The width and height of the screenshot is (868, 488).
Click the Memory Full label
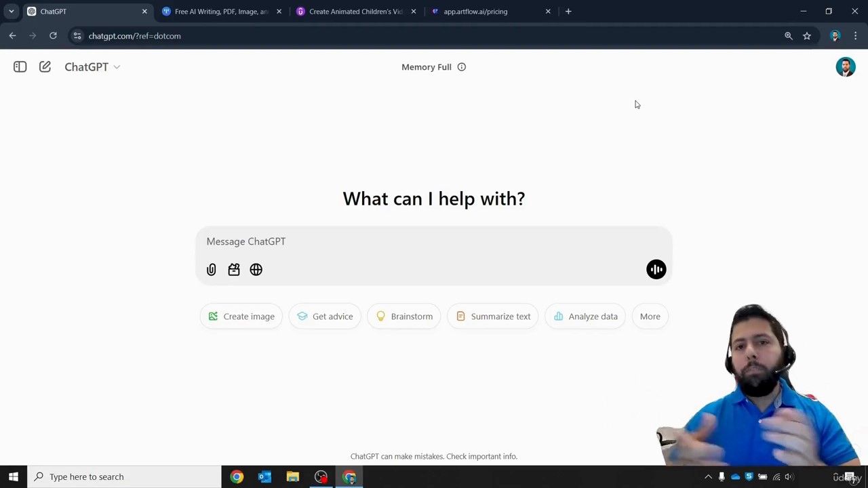(x=426, y=66)
